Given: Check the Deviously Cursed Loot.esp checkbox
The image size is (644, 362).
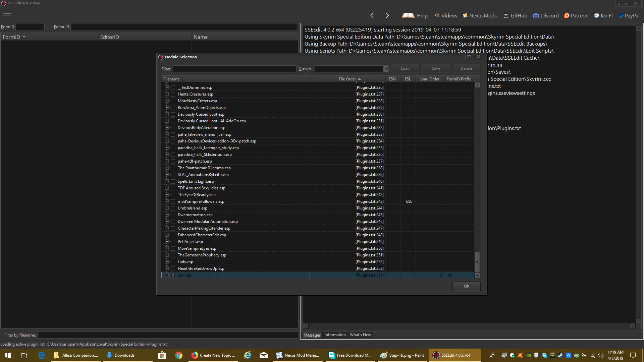Looking at the screenshot, I should (173, 114).
